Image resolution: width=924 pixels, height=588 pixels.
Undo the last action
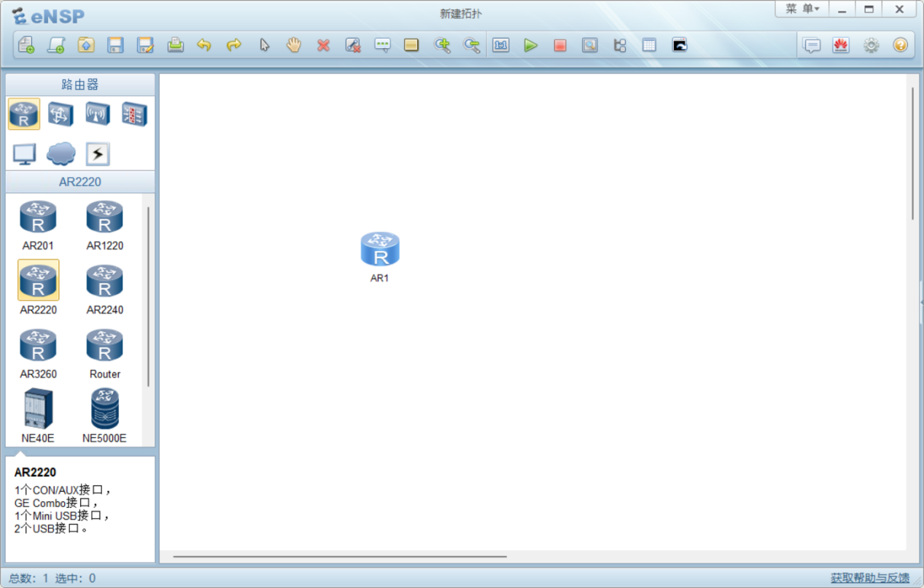tap(204, 45)
